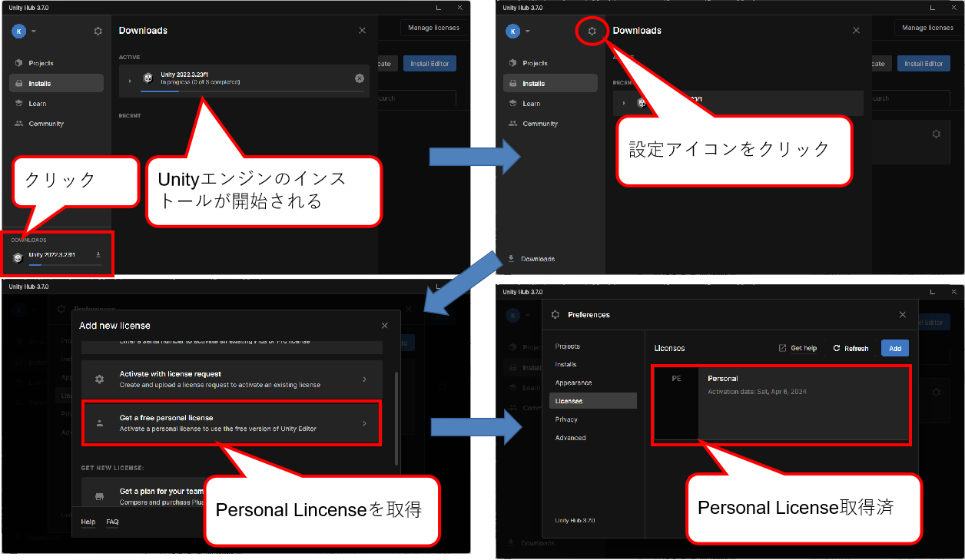The image size is (965, 560).
Task: Open the Downloads link at sidebar bottom
Action: 538,259
